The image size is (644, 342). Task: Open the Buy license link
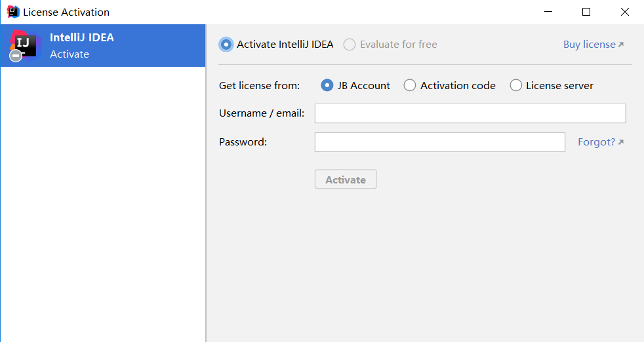click(x=590, y=45)
